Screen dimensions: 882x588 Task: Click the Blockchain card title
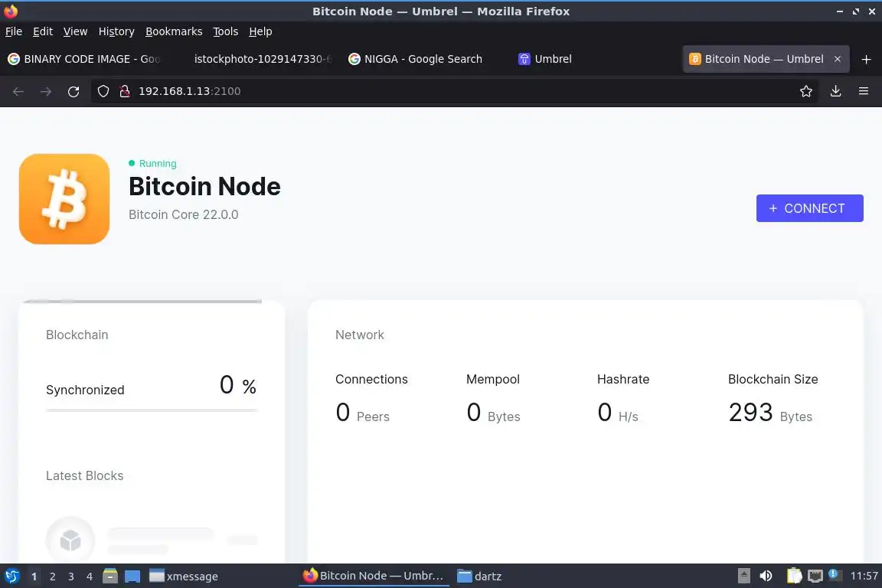coord(77,335)
